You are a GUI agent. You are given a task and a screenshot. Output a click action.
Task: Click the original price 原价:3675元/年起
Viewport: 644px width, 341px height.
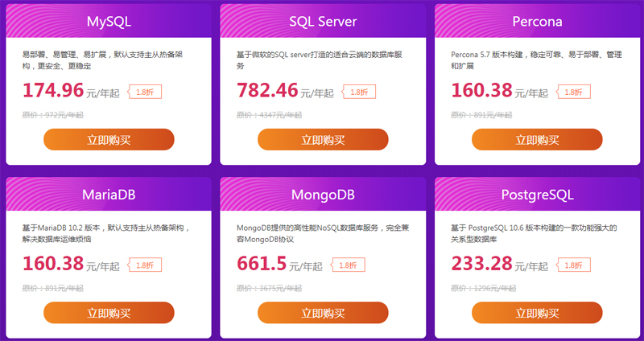(269, 289)
